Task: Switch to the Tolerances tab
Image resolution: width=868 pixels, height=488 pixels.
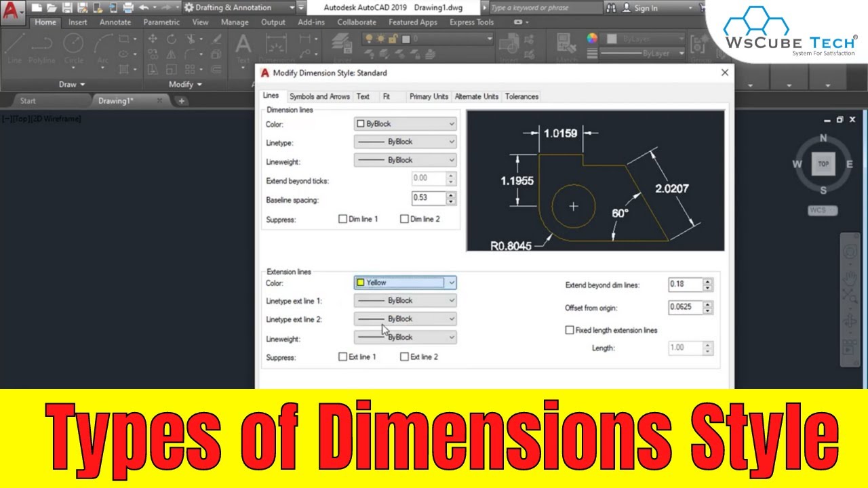Action: 521,96
